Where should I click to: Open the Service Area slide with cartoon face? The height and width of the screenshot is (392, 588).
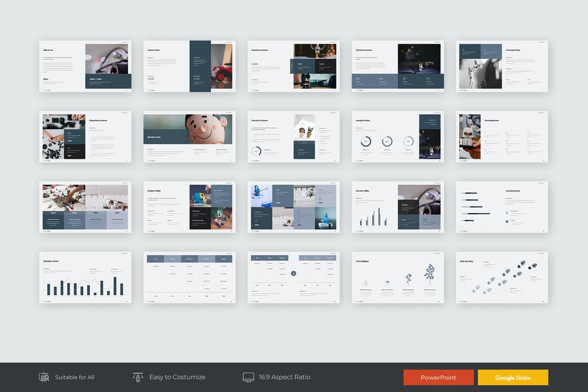(189, 137)
